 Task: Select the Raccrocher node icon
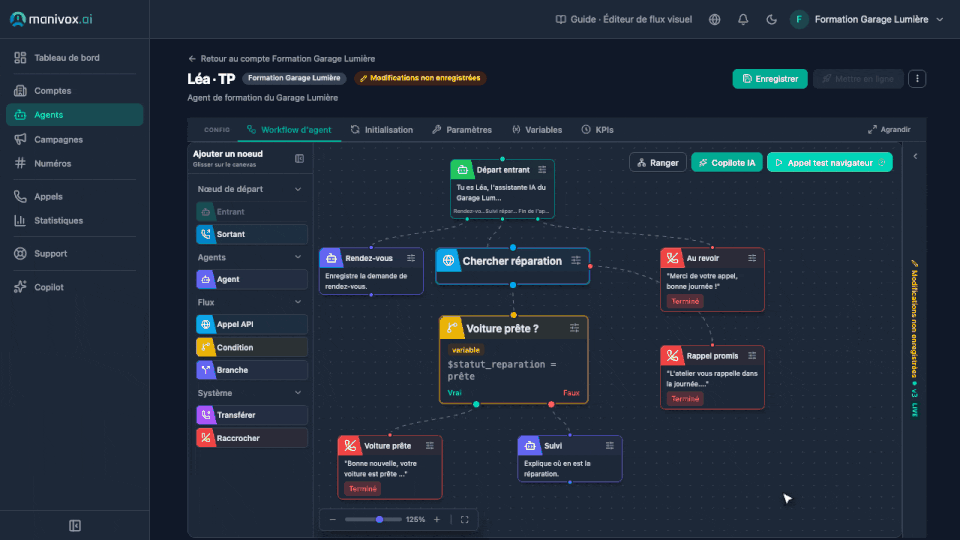pyautogui.click(x=206, y=438)
